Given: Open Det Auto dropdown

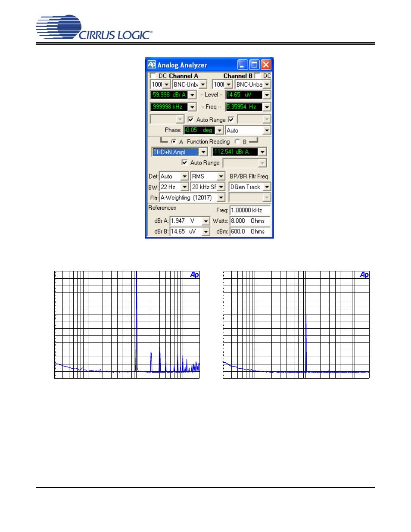Looking at the screenshot, I should pos(185,176).
